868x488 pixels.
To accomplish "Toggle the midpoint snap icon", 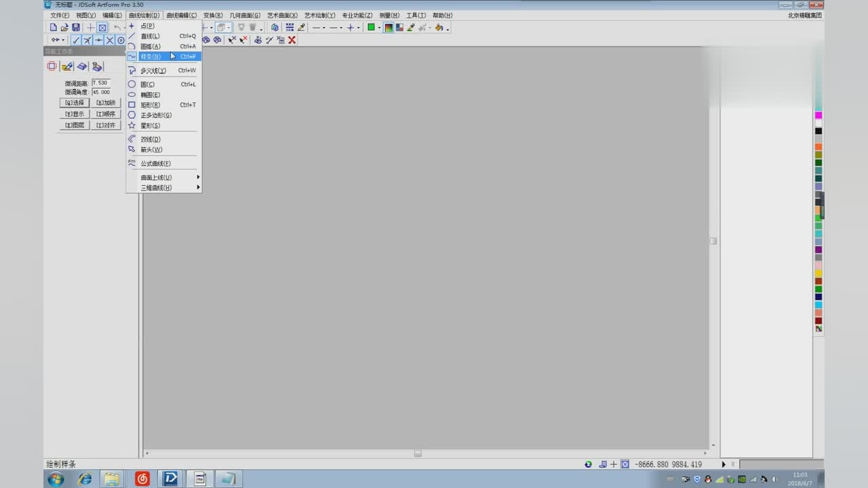I will 98,40.
